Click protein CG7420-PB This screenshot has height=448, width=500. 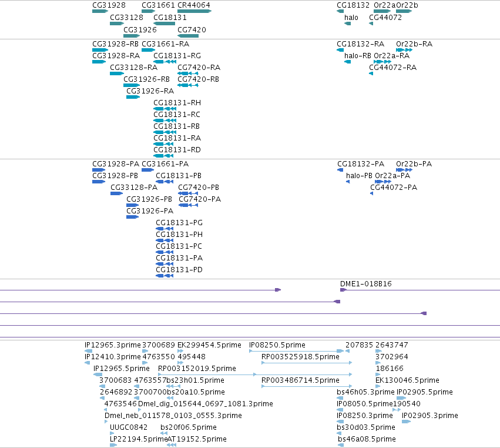[199, 188]
